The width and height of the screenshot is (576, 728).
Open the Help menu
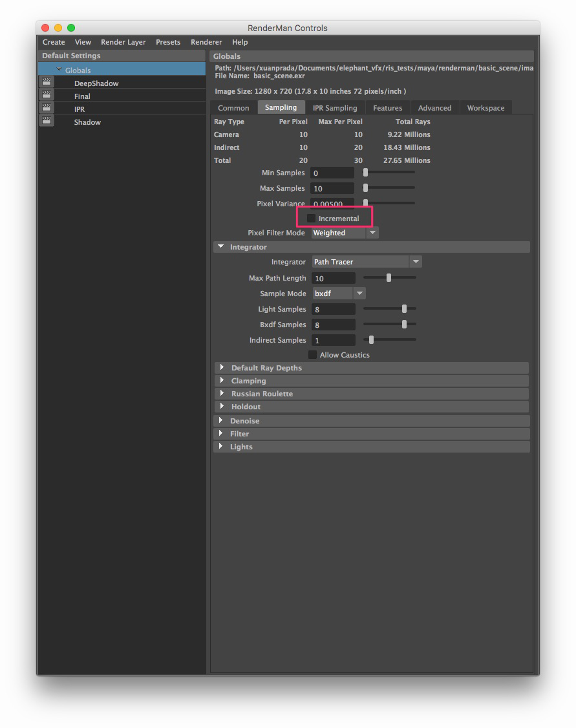(240, 42)
